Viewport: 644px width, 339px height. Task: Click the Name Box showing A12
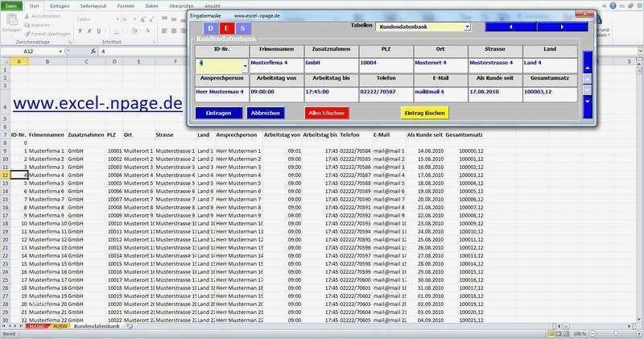coord(29,52)
